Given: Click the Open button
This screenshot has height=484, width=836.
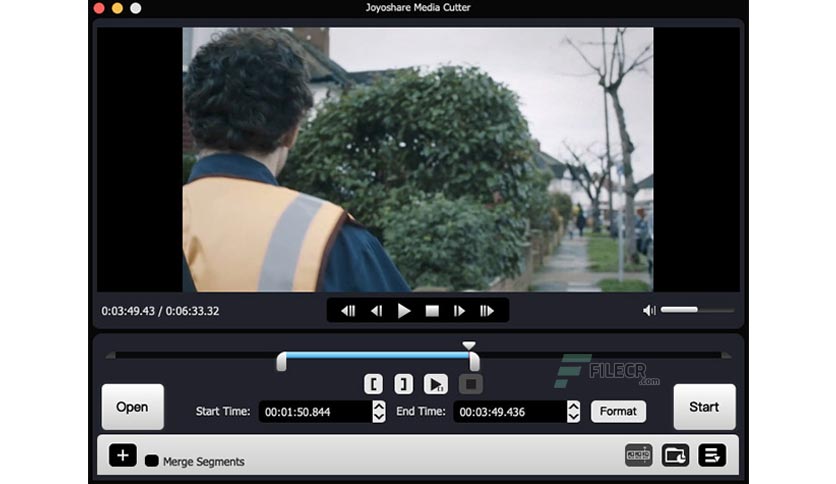Looking at the screenshot, I should coord(132,407).
